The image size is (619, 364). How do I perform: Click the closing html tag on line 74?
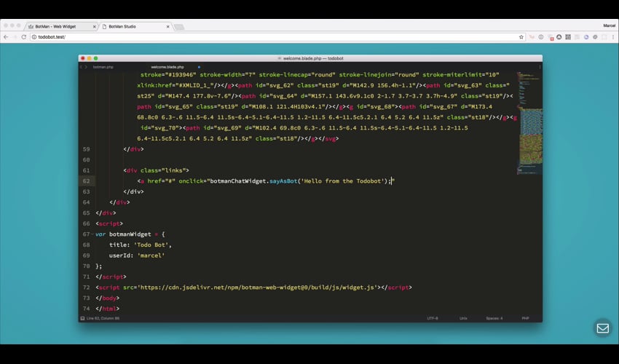point(107,309)
